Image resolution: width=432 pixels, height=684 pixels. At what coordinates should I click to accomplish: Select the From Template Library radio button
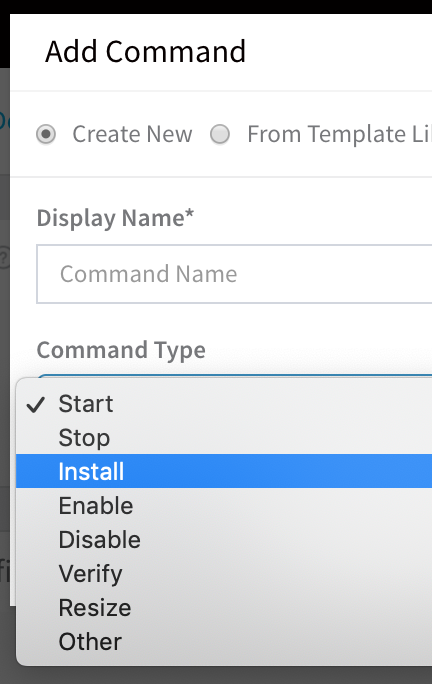(220, 134)
